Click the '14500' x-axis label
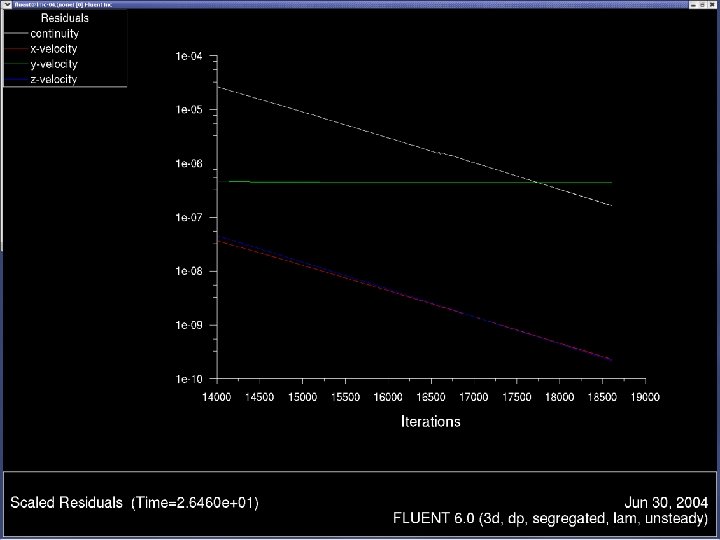 [259, 397]
